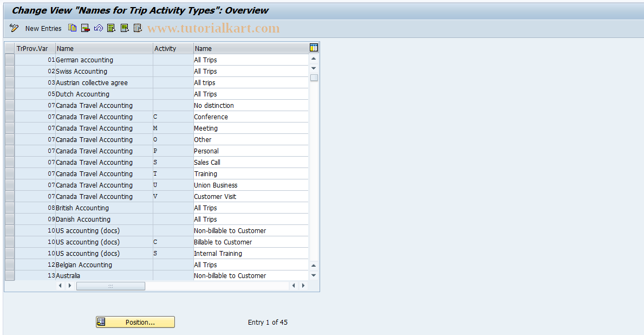Click the Select All toolbar icon
The width and height of the screenshot is (644, 335).
[111, 28]
